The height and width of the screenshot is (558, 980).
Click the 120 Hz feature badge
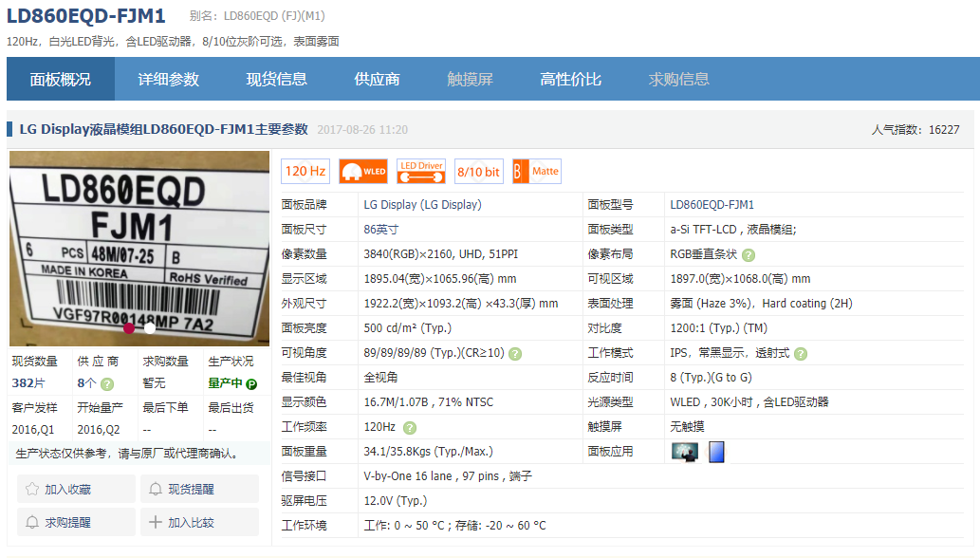click(305, 172)
